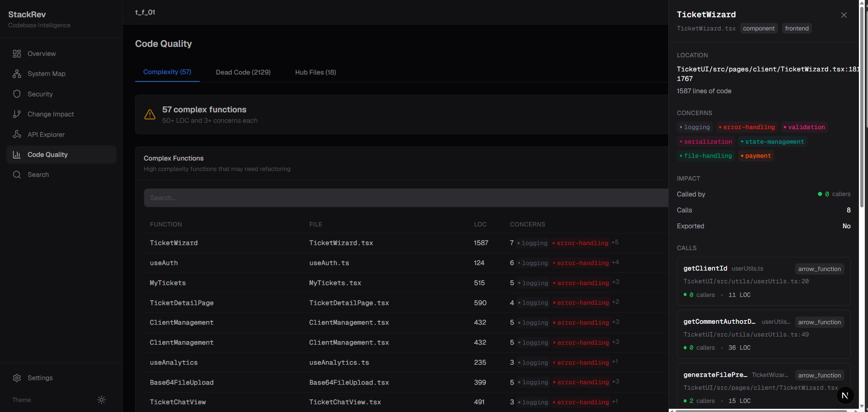Click the Code Quality chart icon

[x=17, y=155]
